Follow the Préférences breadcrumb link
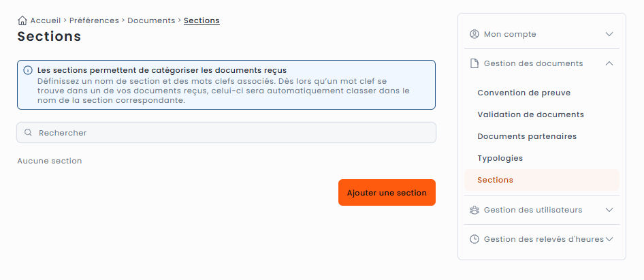 (x=94, y=20)
